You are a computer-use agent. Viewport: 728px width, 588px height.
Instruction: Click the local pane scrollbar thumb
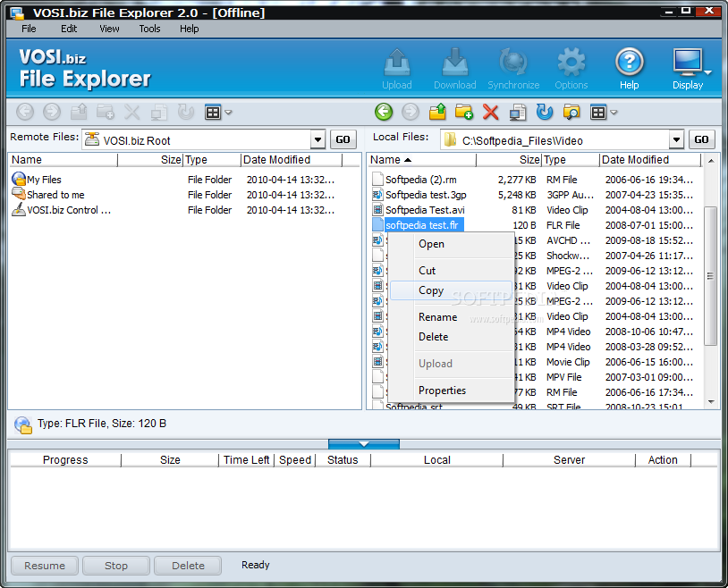[710, 276]
